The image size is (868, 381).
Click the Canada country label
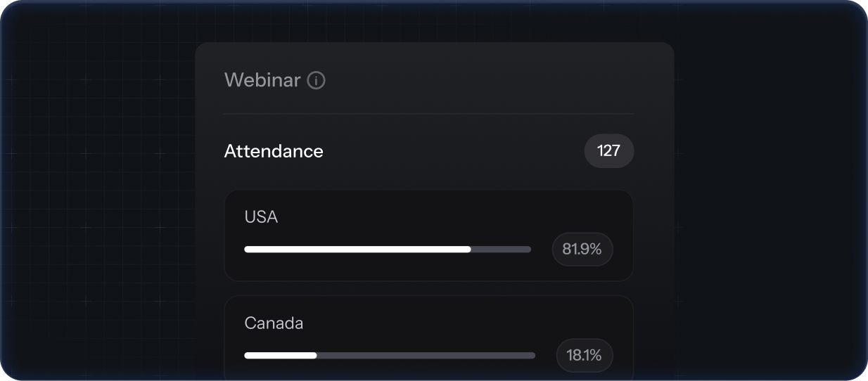[274, 323]
